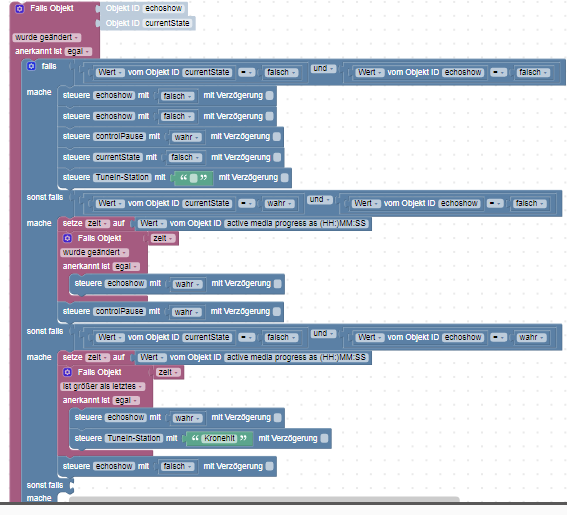The image size is (584, 515).
Task: Click the Kronehit text field
Action: click(219, 438)
